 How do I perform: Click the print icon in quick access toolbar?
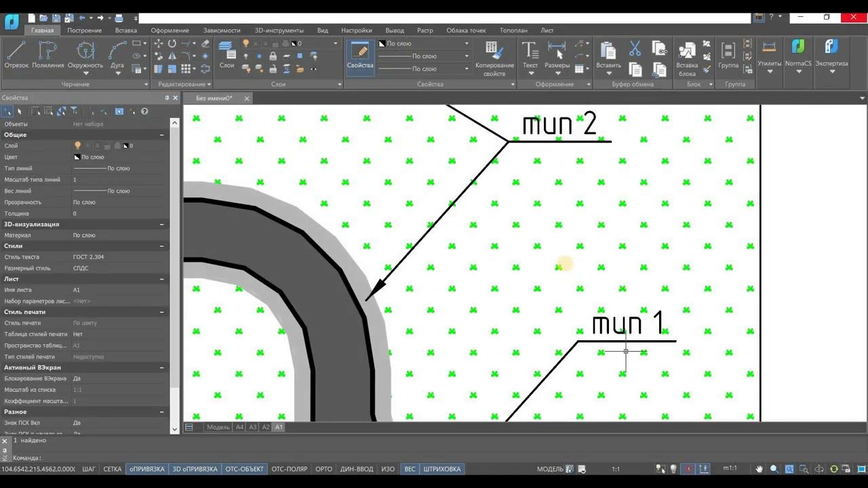pyautogui.click(x=119, y=18)
